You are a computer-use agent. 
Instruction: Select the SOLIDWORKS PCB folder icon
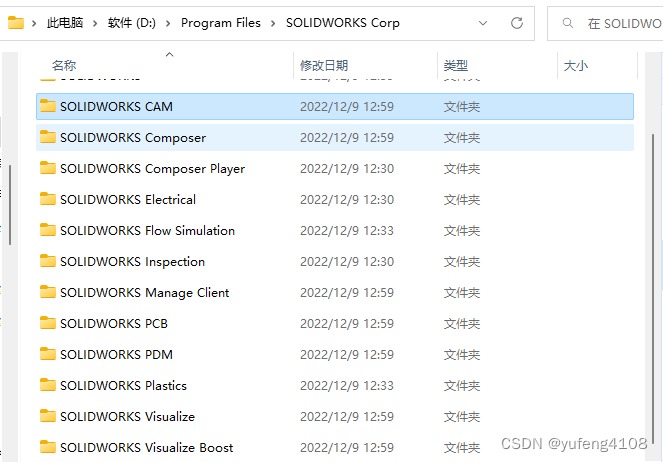(48, 323)
